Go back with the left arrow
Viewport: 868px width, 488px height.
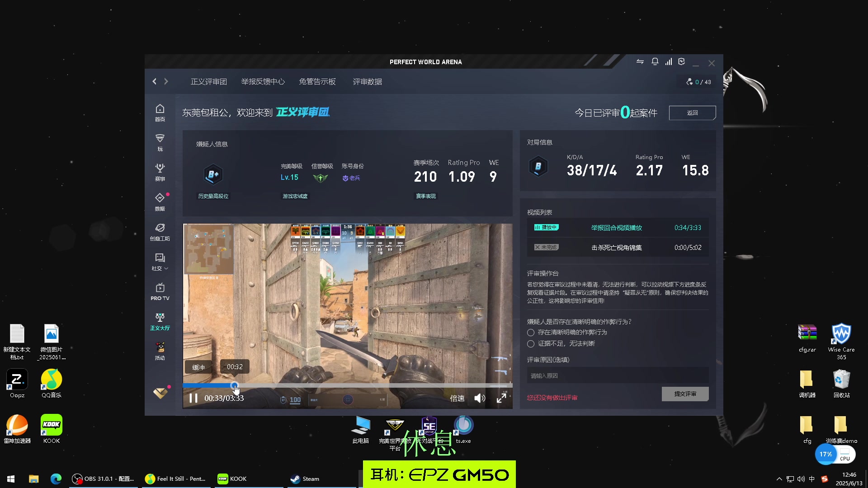point(155,81)
